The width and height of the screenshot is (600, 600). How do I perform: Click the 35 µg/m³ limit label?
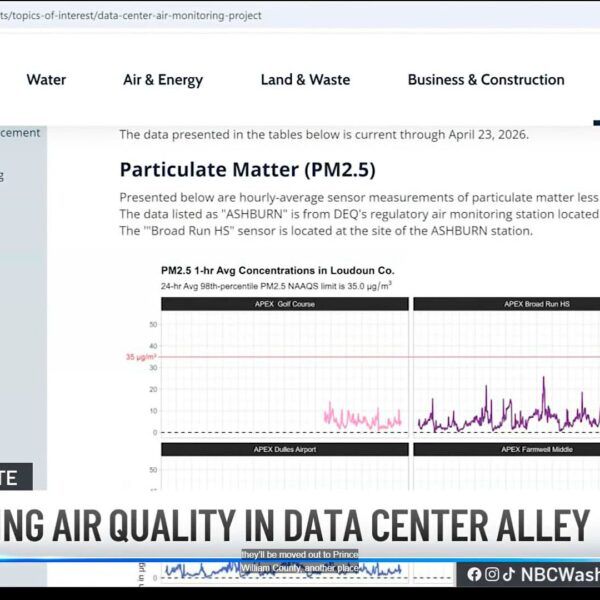point(141,357)
